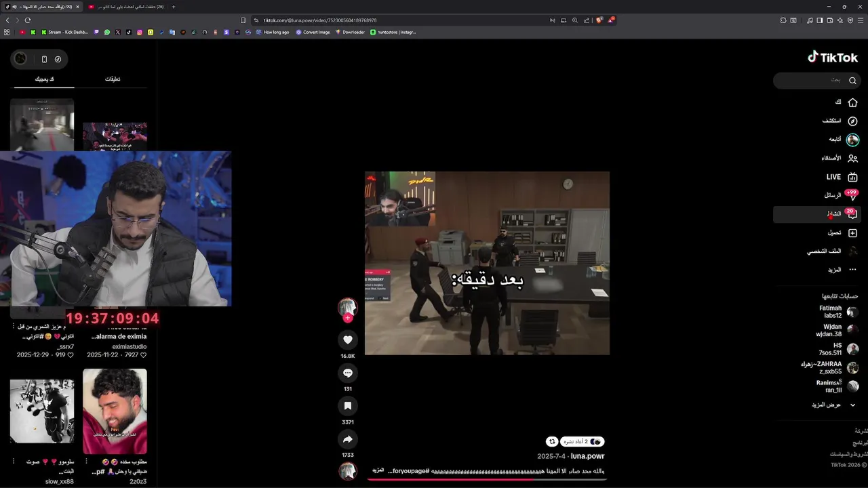Open the How long ago bookmark
This screenshot has width=868, height=488.
pos(272,32)
